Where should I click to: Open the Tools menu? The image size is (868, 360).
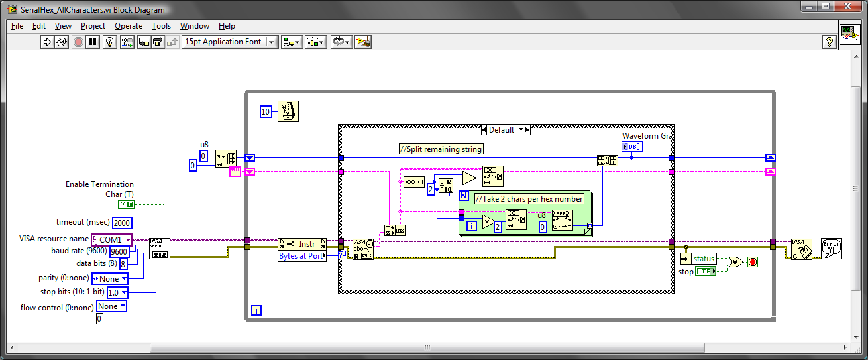(161, 26)
